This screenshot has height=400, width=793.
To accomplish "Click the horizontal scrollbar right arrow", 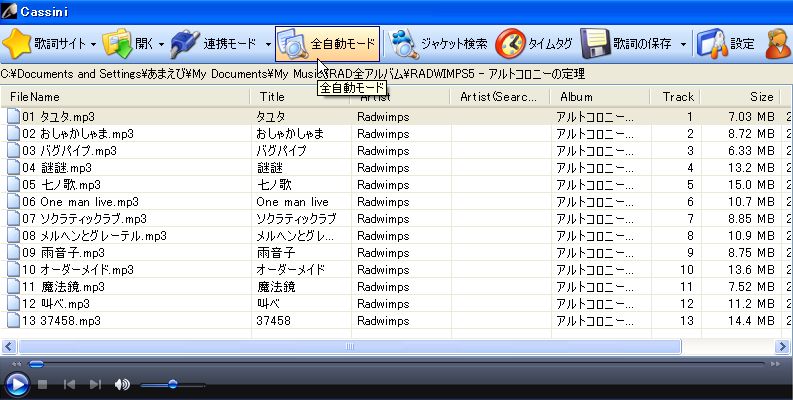I will 782,346.
